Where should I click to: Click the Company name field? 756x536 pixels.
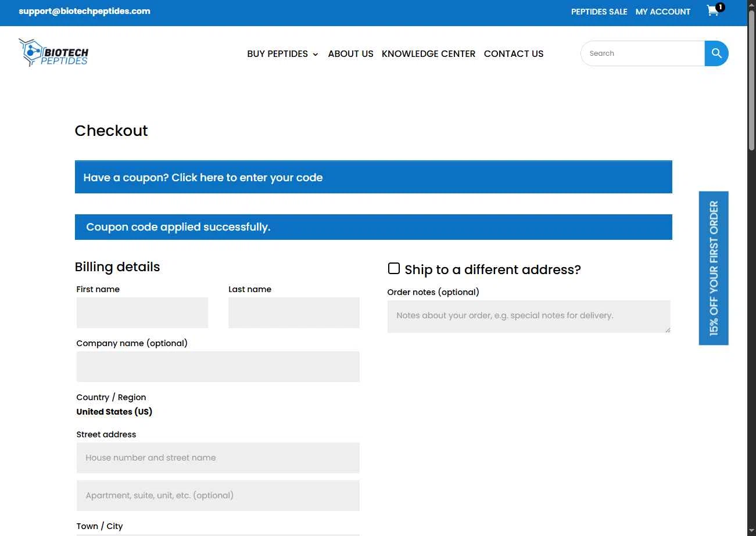(218, 367)
